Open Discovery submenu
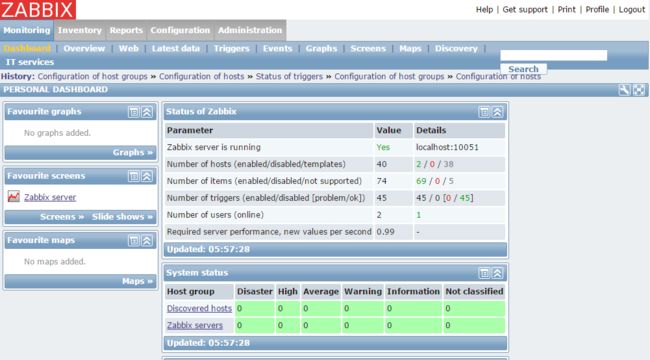The height and width of the screenshot is (360, 650). [456, 49]
